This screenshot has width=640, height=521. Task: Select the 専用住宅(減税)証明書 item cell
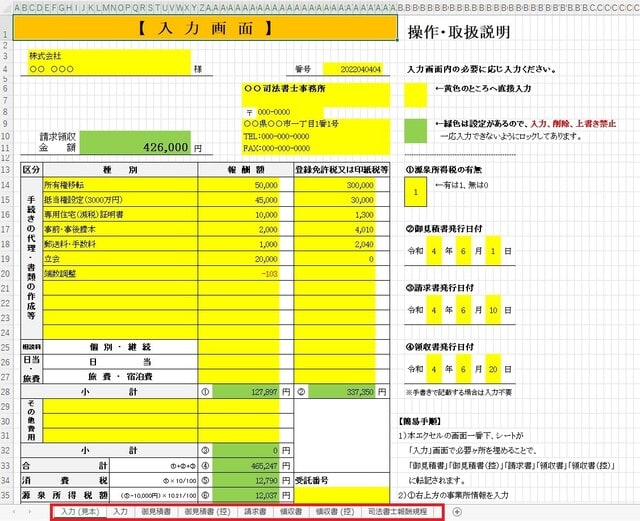(x=120, y=214)
